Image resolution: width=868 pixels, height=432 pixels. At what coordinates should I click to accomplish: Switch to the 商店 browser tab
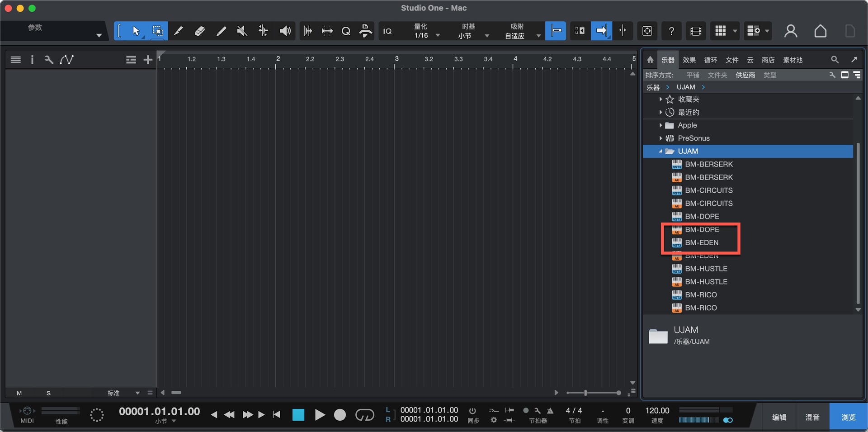768,60
